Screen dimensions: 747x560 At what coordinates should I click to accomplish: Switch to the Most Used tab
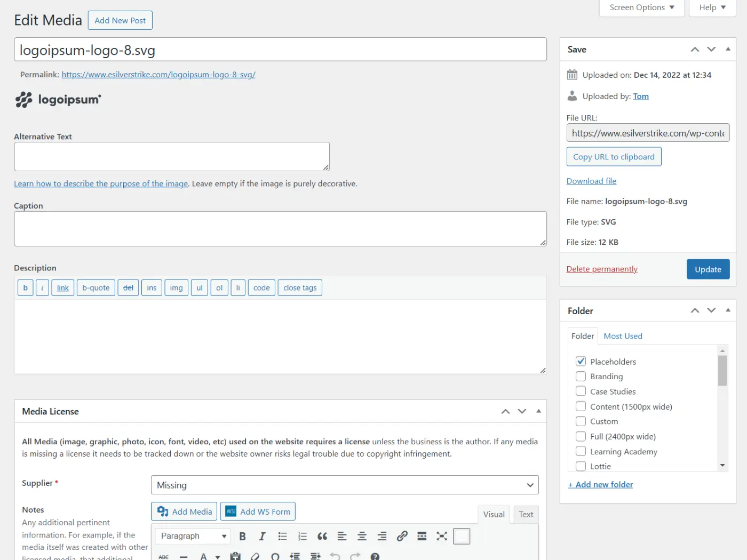point(623,336)
